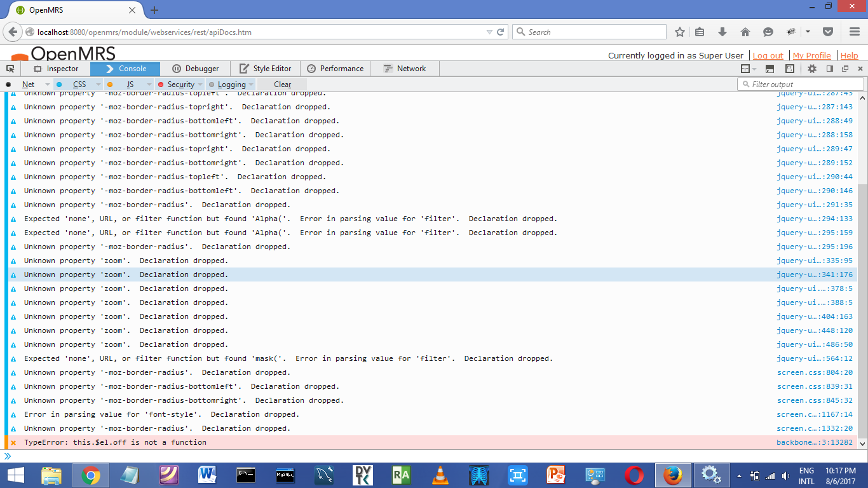
Task: Click the element picker icon in devtools
Action: (x=10, y=69)
